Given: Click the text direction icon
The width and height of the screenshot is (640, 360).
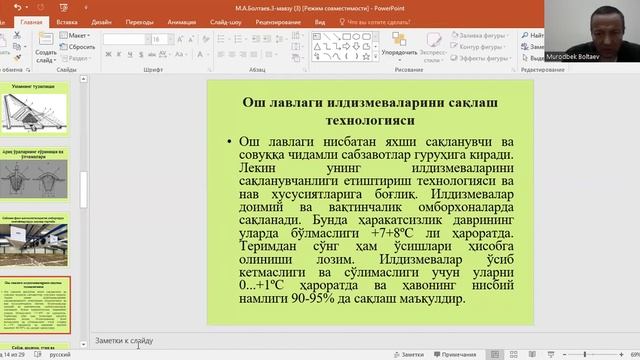Looking at the screenshot, I should 297,35.
